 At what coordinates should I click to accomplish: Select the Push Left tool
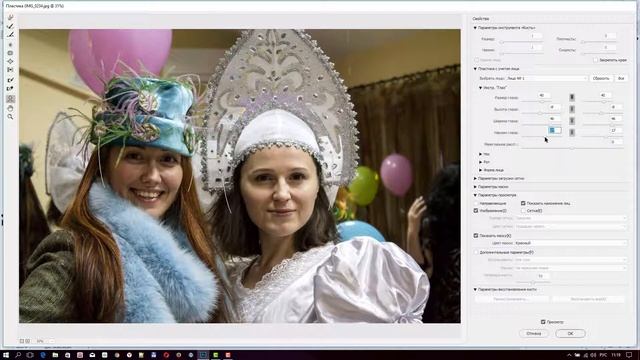point(10,70)
